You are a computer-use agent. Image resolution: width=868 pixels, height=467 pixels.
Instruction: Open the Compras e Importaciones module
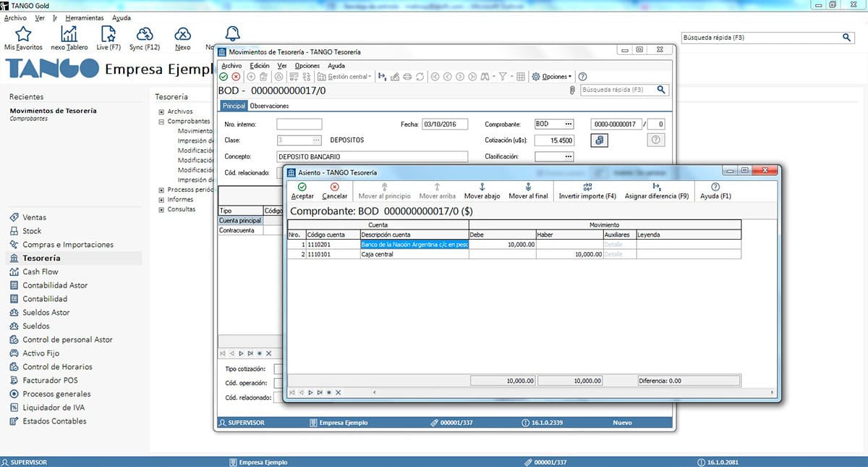tap(68, 245)
